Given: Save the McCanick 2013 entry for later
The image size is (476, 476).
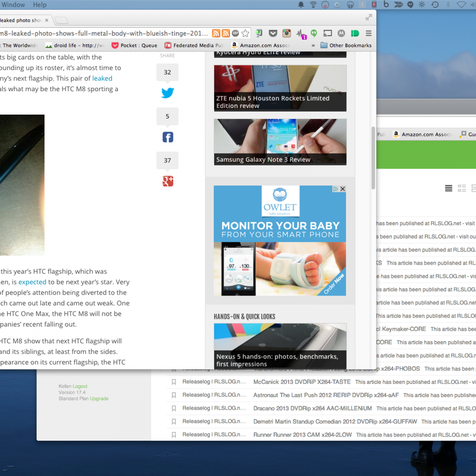Looking at the screenshot, I should (x=174, y=382).
